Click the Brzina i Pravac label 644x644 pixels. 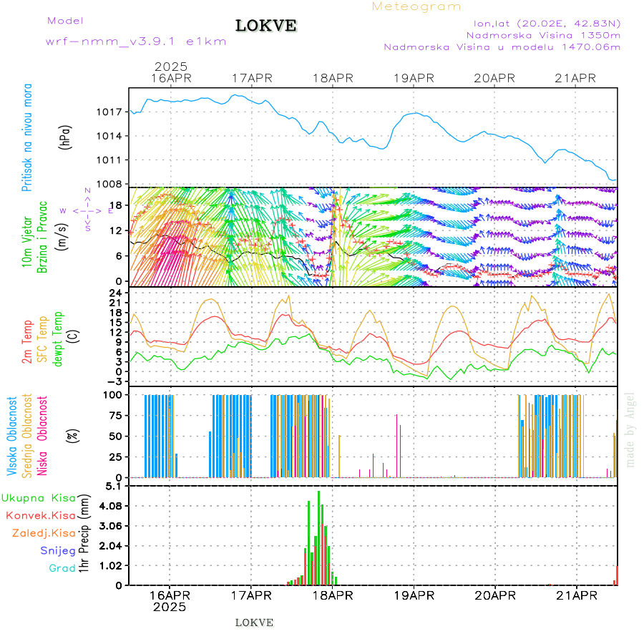tap(42, 237)
